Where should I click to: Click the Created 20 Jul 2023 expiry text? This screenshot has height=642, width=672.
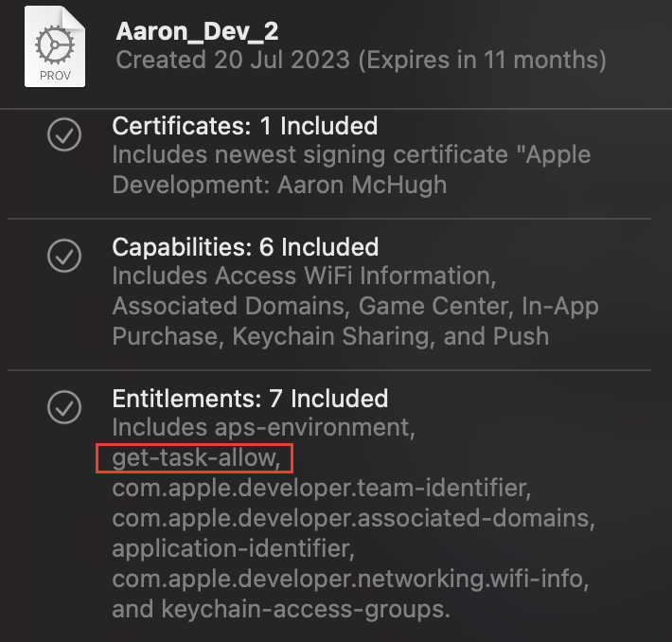(x=361, y=60)
